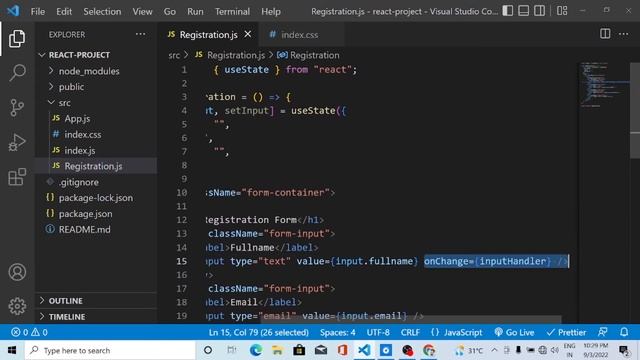The height and width of the screenshot is (360, 640).
Task: Start server with Go Live
Action: (514, 332)
